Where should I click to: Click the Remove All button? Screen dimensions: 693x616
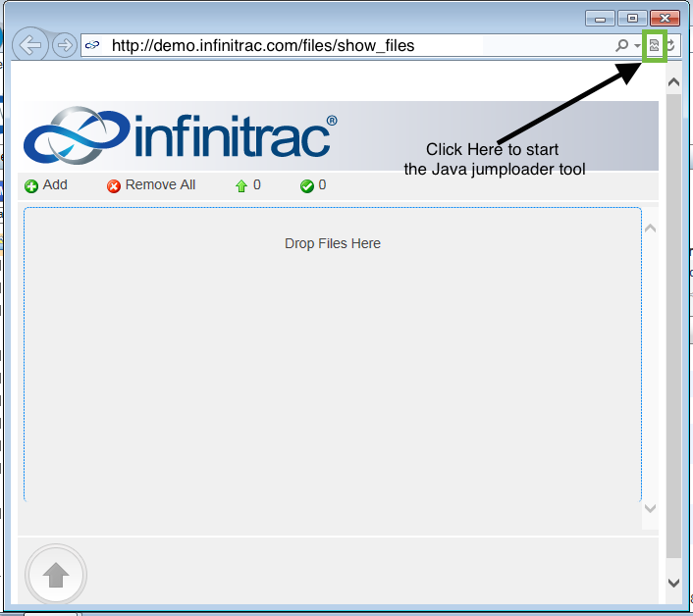(x=151, y=185)
